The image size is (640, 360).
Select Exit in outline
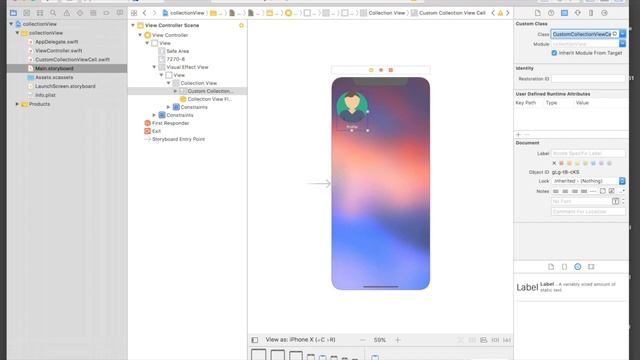coord(156,131)
